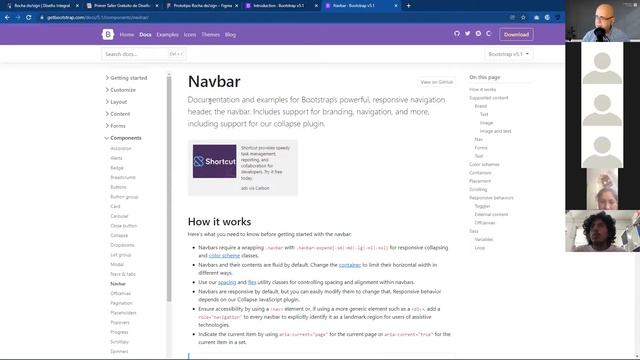Close the Prototipo Figma tab
The height and width of the screenshot is (360, 640).
[236, 6]
